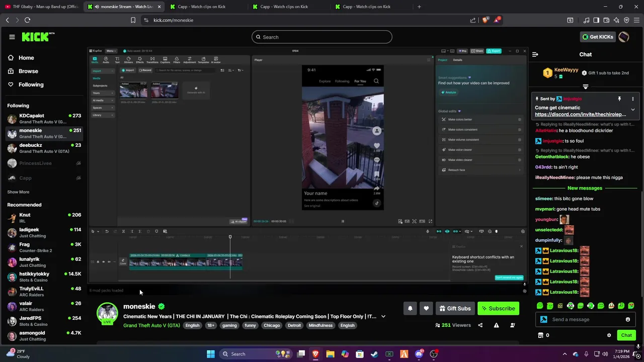Reload the current page
644x362 pixels.
point(27,20)
